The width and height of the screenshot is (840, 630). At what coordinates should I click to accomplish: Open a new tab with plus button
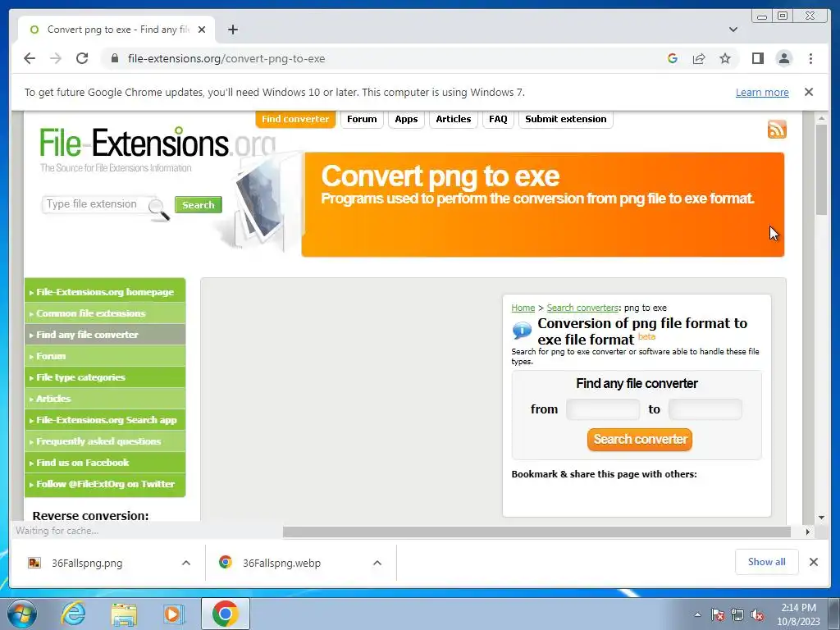[232, 30]
